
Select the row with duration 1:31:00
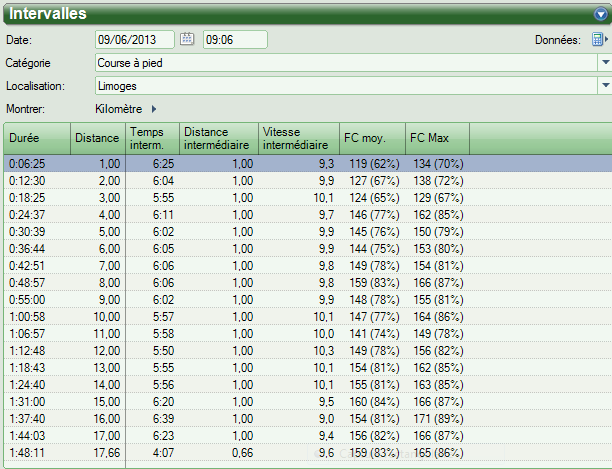(308, 401)
